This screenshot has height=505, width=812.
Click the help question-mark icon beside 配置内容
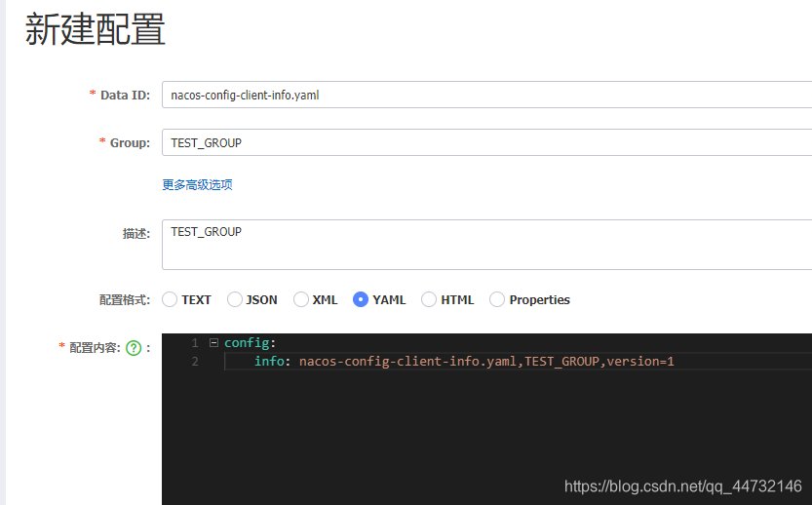[134, 348]
